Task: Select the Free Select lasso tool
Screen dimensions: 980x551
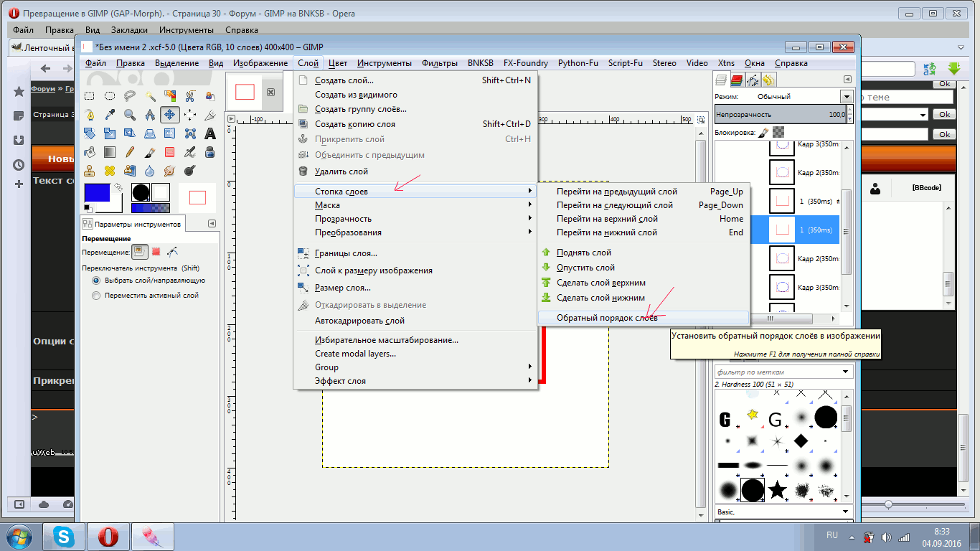Action: 130,95
